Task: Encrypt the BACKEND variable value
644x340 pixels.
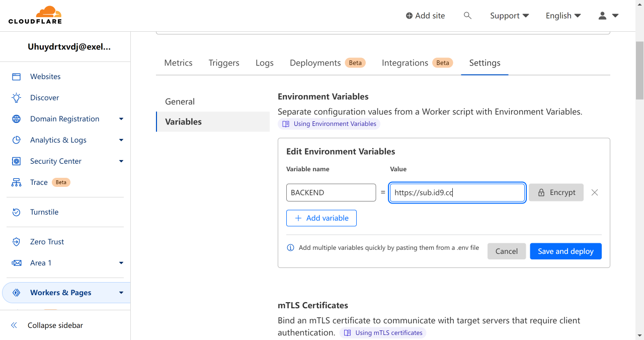Action: coord(556,192)
